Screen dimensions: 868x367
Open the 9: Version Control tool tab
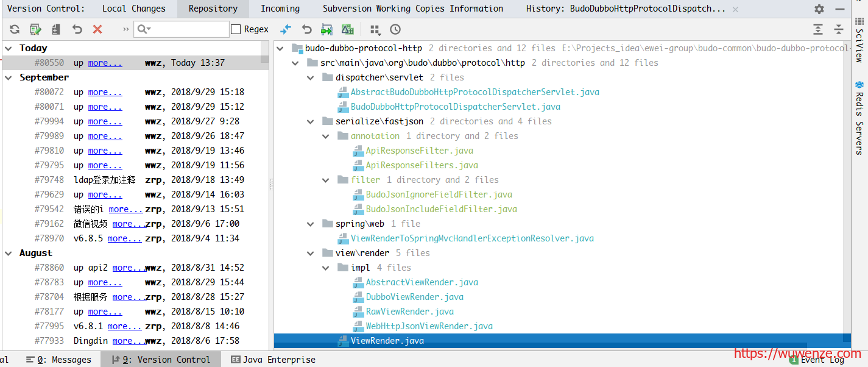[161, 360]
